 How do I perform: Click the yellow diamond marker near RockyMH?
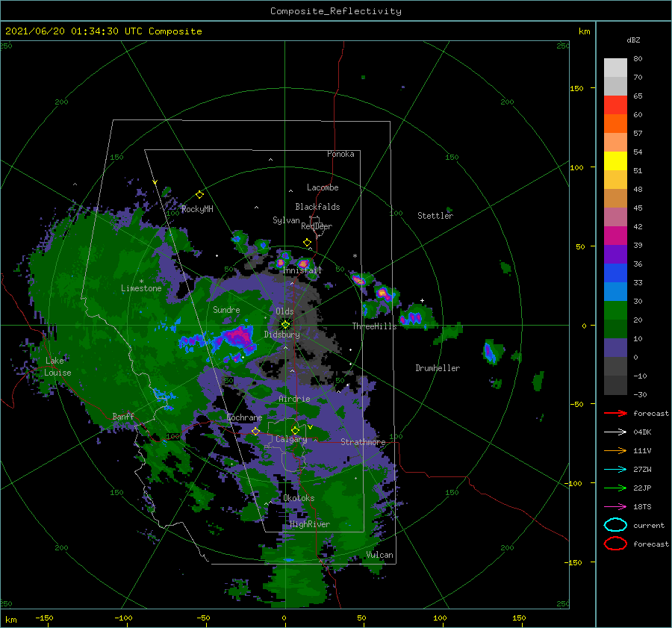coord(199,195)
